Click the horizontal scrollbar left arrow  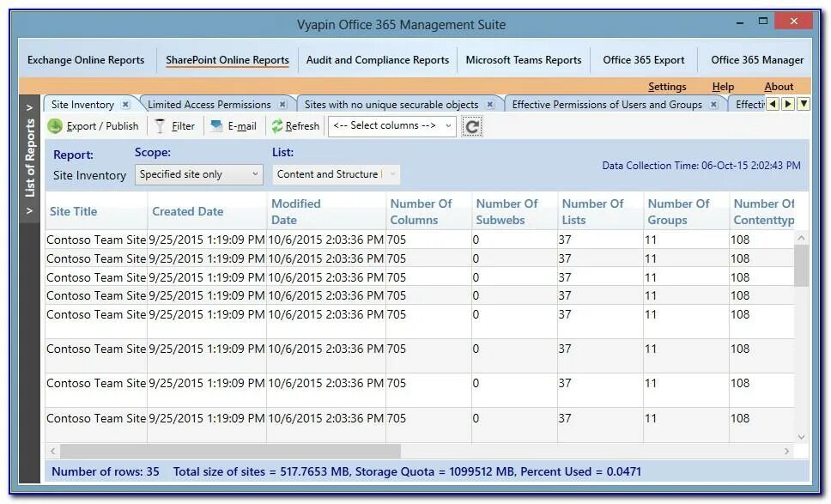(x=53, y=452)
